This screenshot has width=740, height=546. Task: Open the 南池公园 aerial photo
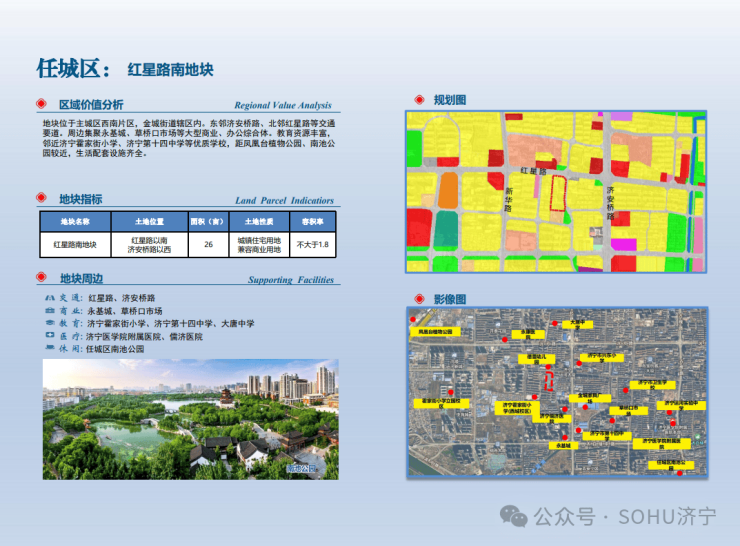[191, 419]
